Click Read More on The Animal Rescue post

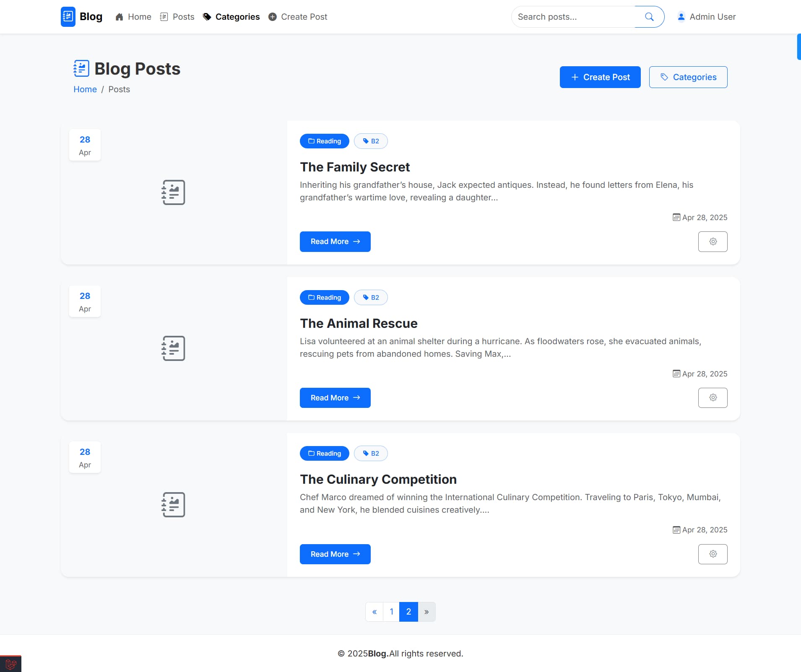click(x=335, y=397)
